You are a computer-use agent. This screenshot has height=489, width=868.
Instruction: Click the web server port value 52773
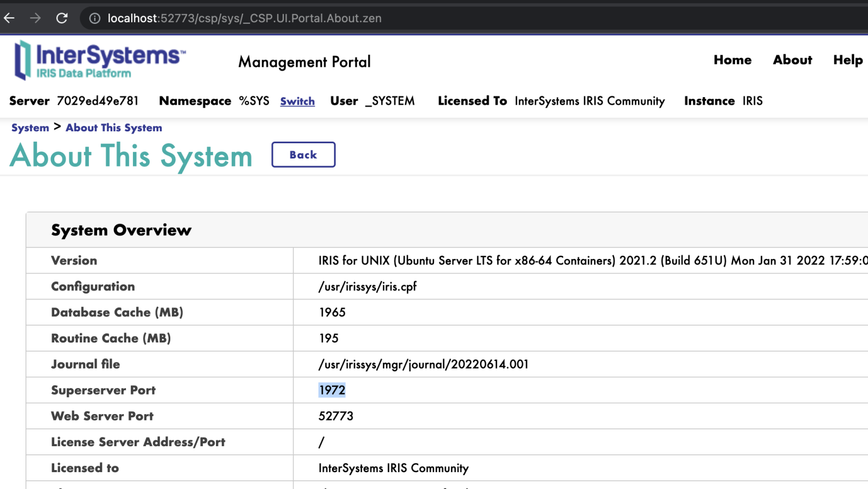coord(336,416)
